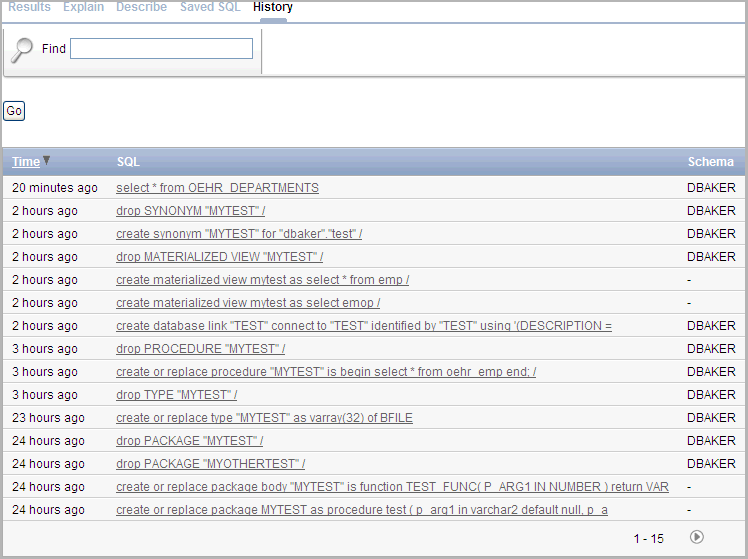Click the SQL column header

[128, 162]
